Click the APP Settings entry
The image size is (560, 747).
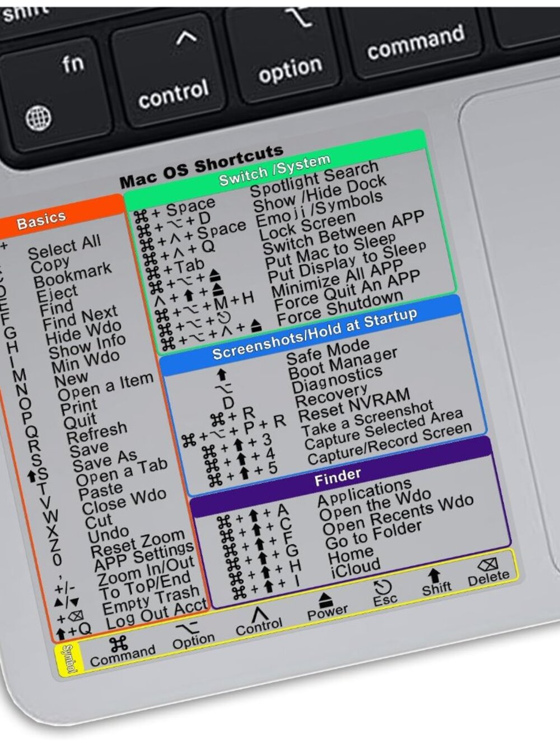[x=144, y=556]
